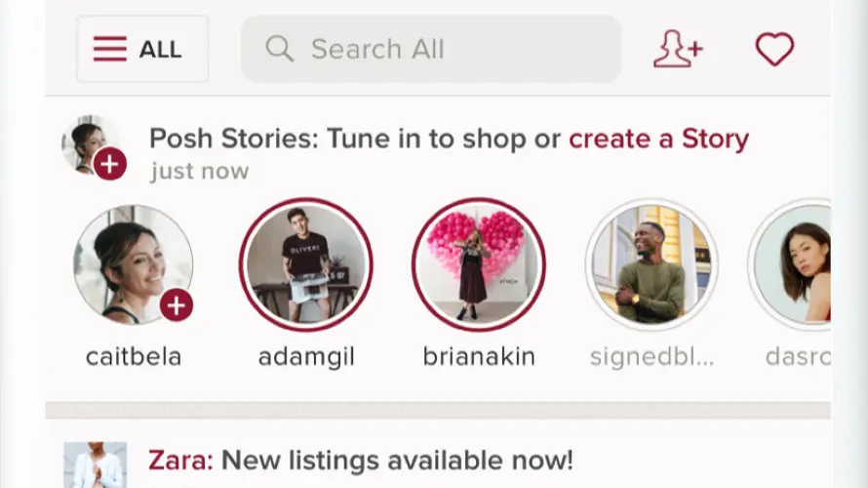Click the brianakin username label

pyautogui.click(x=479, y=357)
